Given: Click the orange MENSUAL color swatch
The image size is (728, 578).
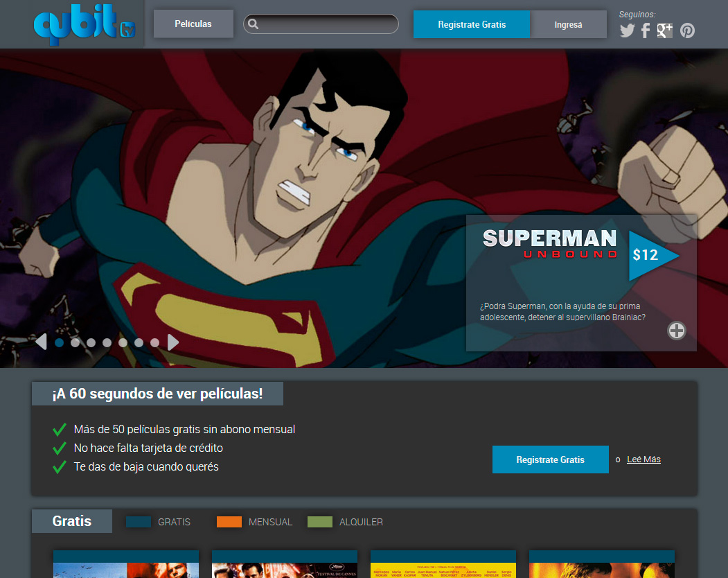Looking at the screenshot, I should (229, 522).
